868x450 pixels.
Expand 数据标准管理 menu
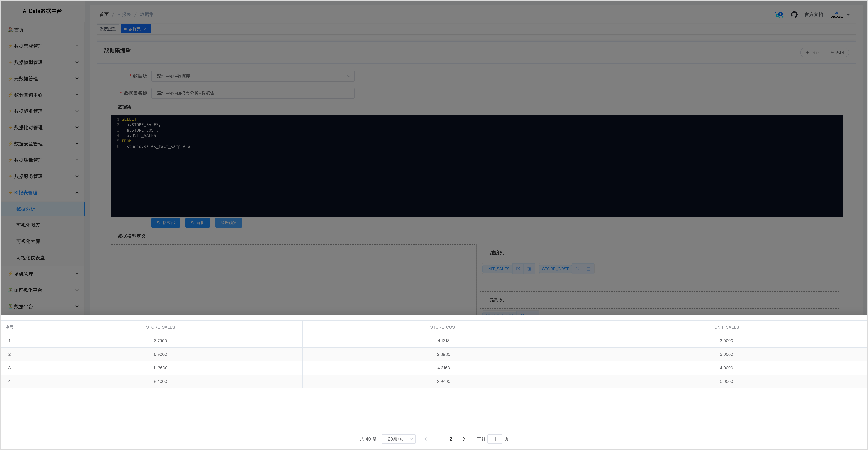click(x=42, y=111)
